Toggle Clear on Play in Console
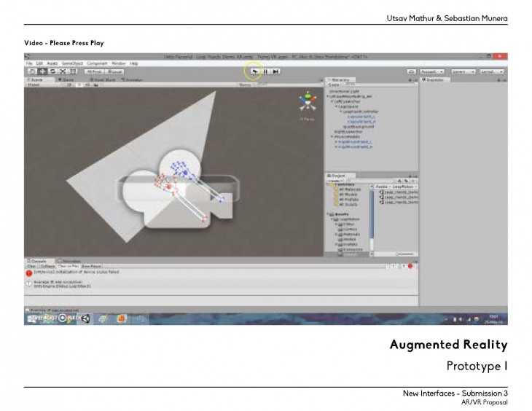Image resolution: width=532 pixels, height=411 pixels. pos(68,267)
